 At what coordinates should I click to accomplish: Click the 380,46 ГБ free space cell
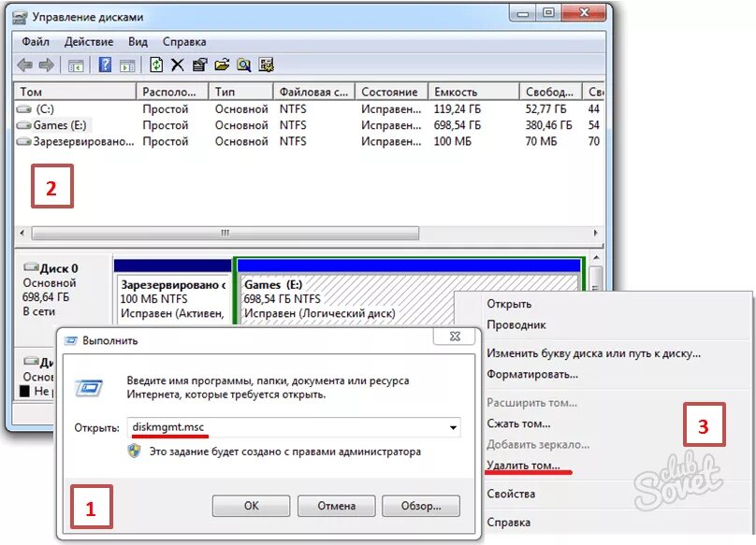pyautogui.click(x=548, y=125)
